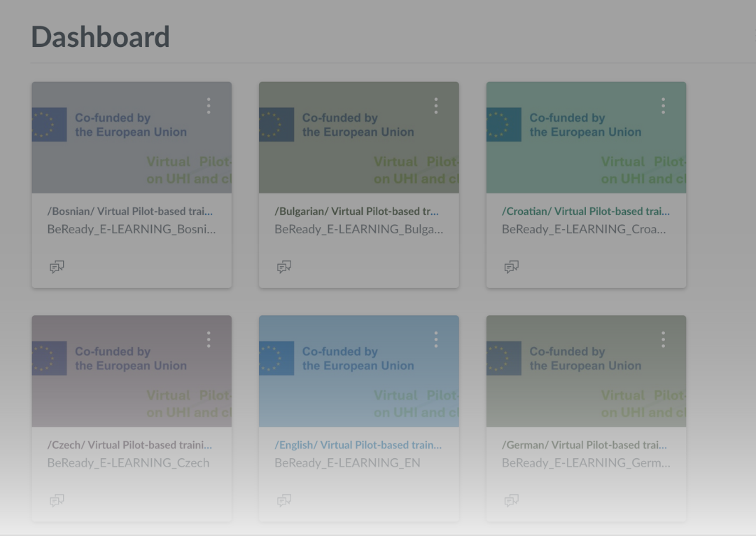Screen dimensions: 756x536
Task: Open the Croatian course card options menu
Action: (x=664, y=106)
